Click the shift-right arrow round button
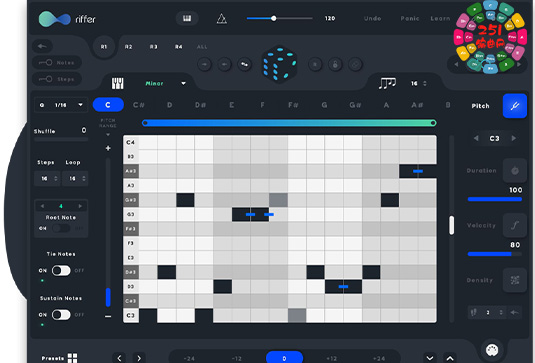Viewport: 535px width, 363px height. point(204,64)
